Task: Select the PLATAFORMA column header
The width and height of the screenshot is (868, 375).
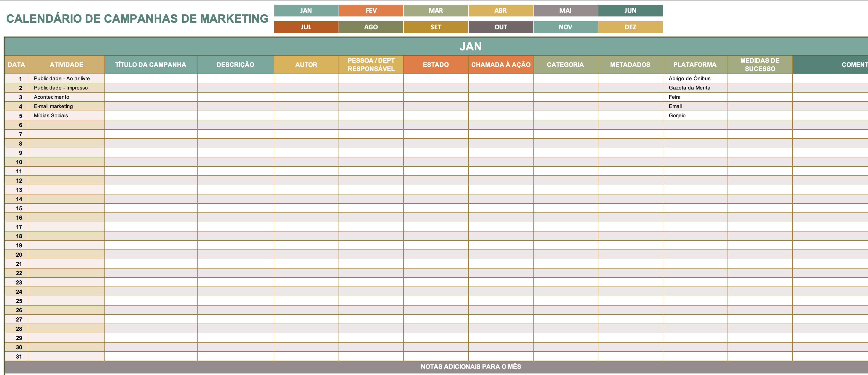Action: pos(695,65)
